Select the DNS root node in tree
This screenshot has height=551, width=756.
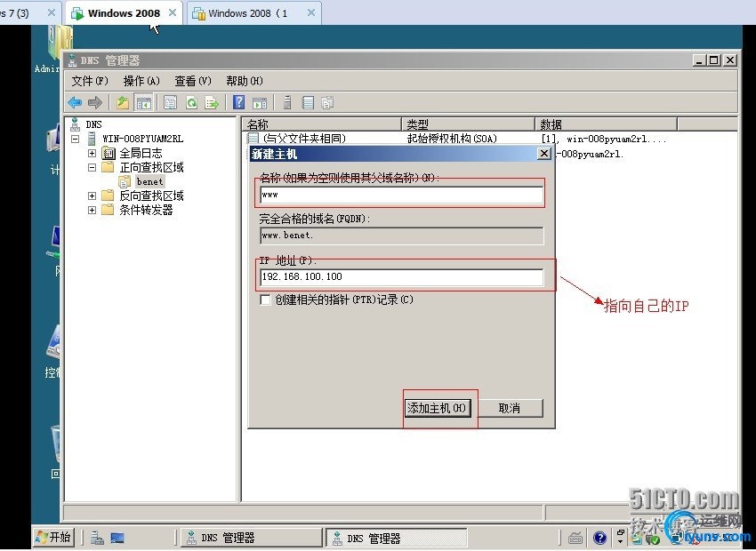(x=93, y=124)
